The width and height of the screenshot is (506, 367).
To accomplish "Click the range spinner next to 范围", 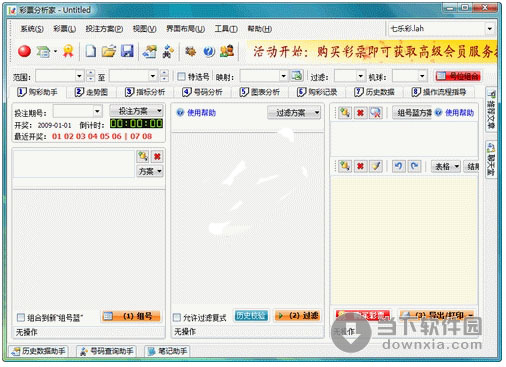I will (90, 76).
